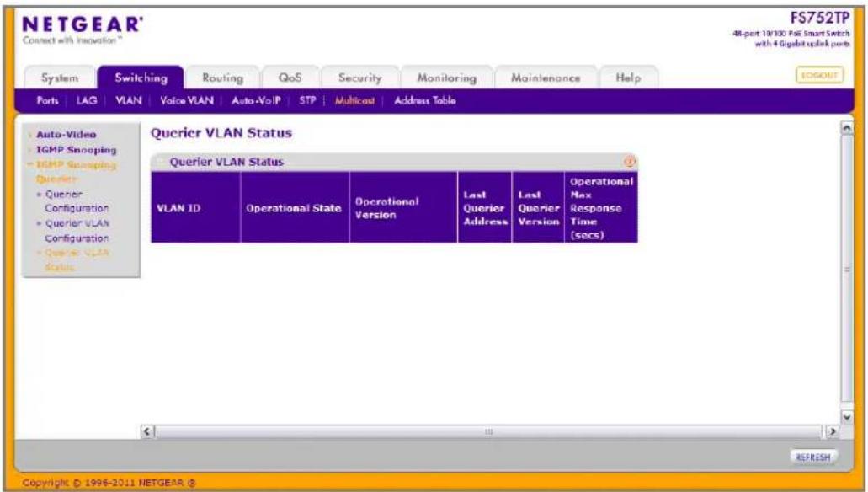The height and width of the screenshot is (492, 868).
Task: Click the REFRESH button
Action: 812,457
